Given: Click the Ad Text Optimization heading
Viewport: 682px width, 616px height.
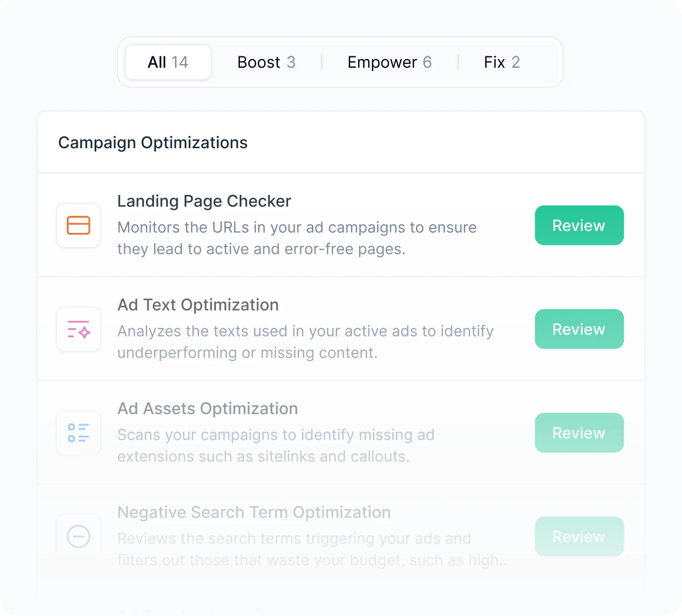Looking at the screenshot, I should point(198,305).
